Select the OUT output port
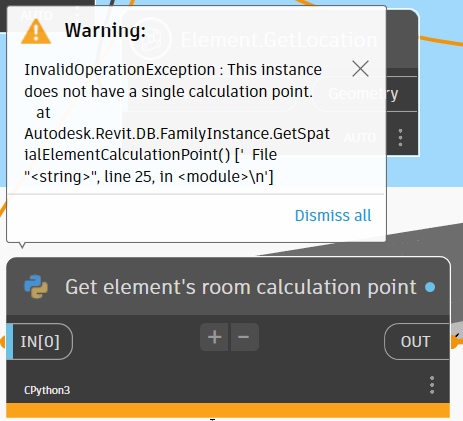 point(416,342)
